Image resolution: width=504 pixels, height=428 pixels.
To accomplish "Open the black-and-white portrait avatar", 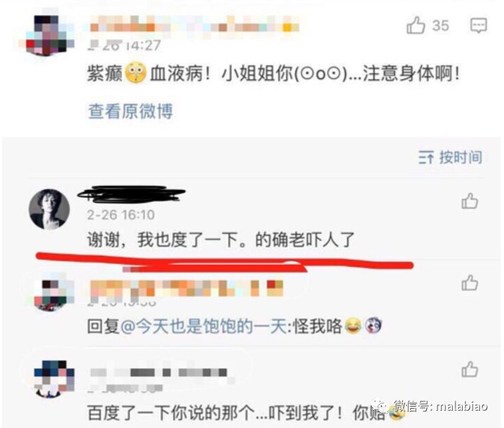I will pos(49,209).
